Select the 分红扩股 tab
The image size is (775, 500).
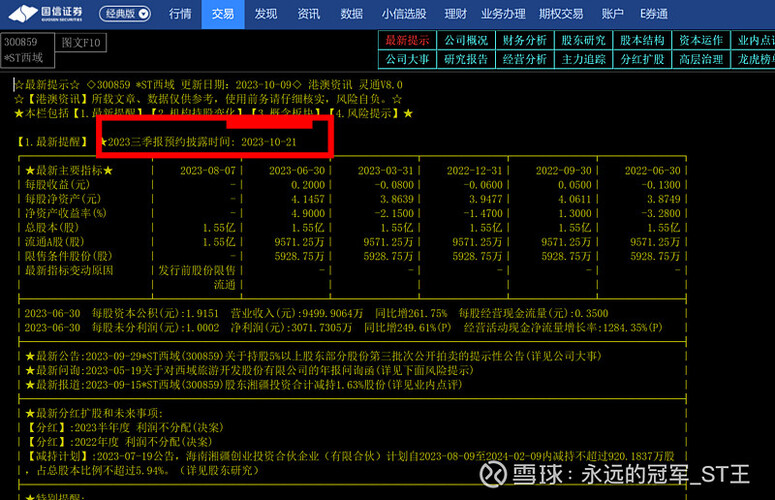pos(643,59)
